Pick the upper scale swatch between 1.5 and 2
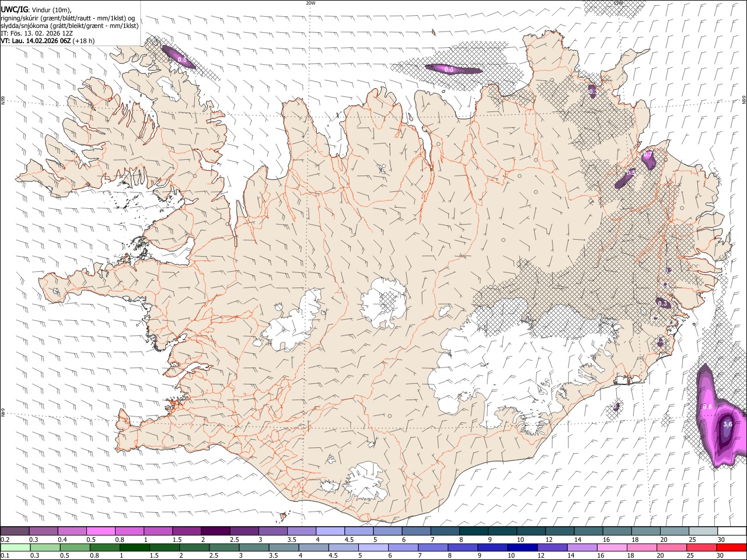 tap(187, 531)
